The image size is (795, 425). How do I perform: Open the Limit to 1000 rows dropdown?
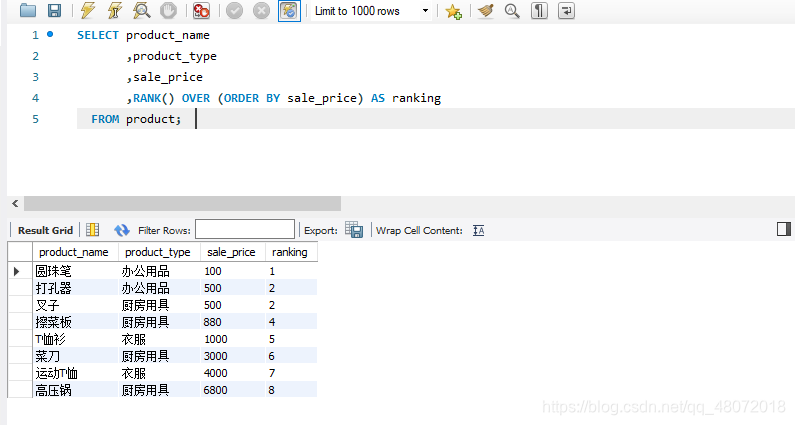[371, 11]
